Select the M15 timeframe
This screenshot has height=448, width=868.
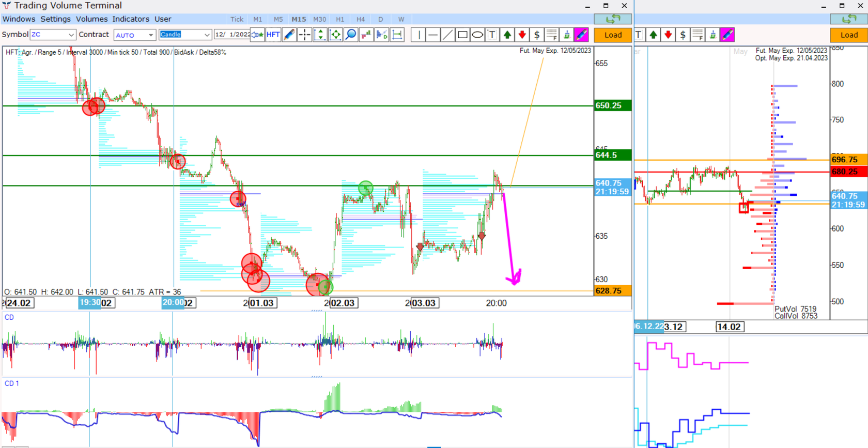click(x=299, y=19)
